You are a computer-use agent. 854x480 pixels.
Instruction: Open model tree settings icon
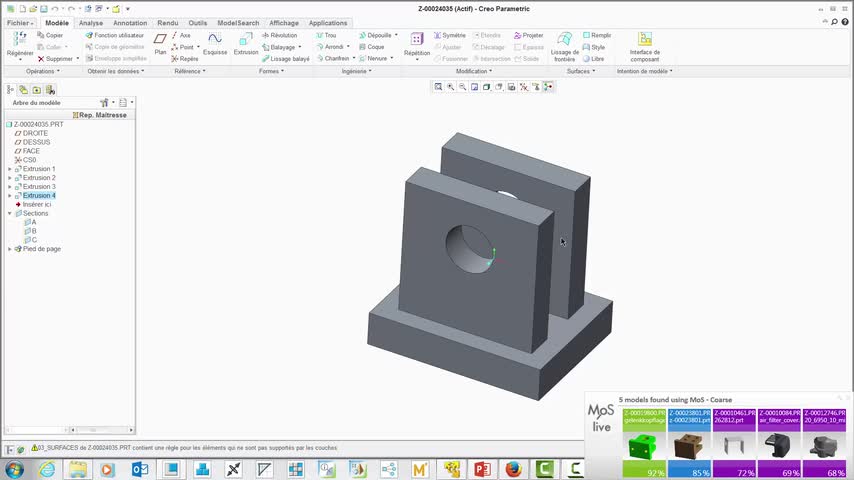pos(104,102)
